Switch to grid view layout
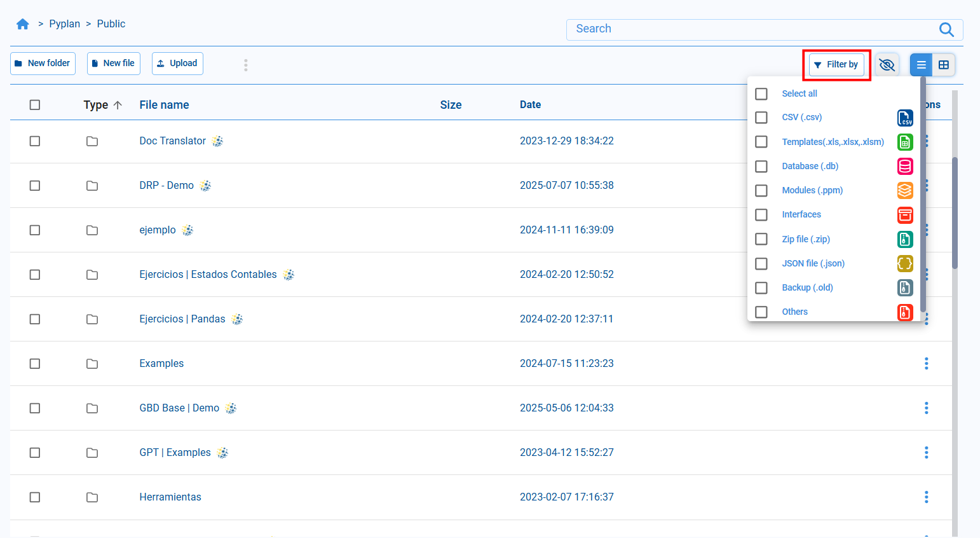Screen dimensions: 980x538 pyautogui.click(x=944, y=65)
